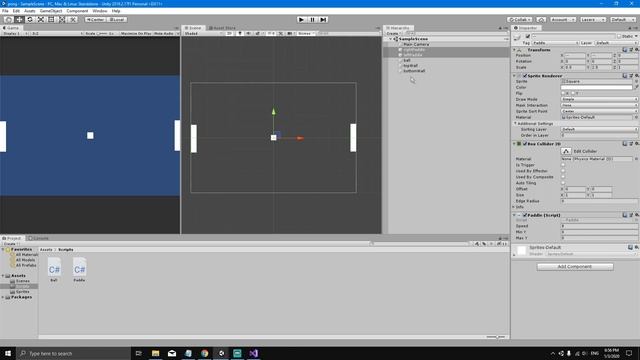Screen dimensions: 640x360
Task: Enable the Is Trigger checkbox
Action: coord(563,165)
